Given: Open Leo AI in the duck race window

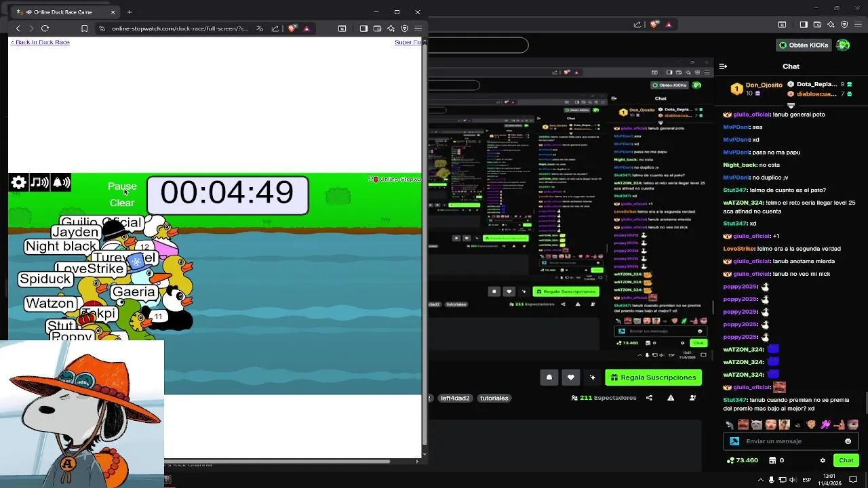Looking at the screenshot, I should (391, 28).
